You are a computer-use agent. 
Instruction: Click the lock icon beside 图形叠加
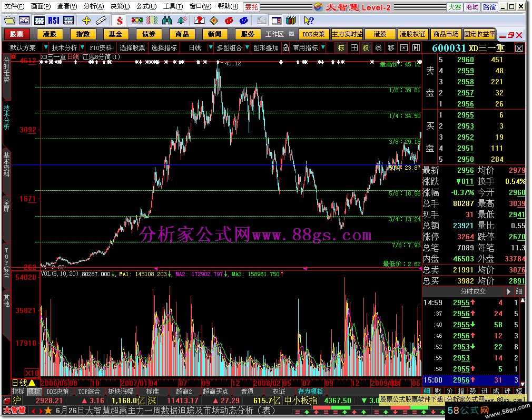(x=285, y=48)
